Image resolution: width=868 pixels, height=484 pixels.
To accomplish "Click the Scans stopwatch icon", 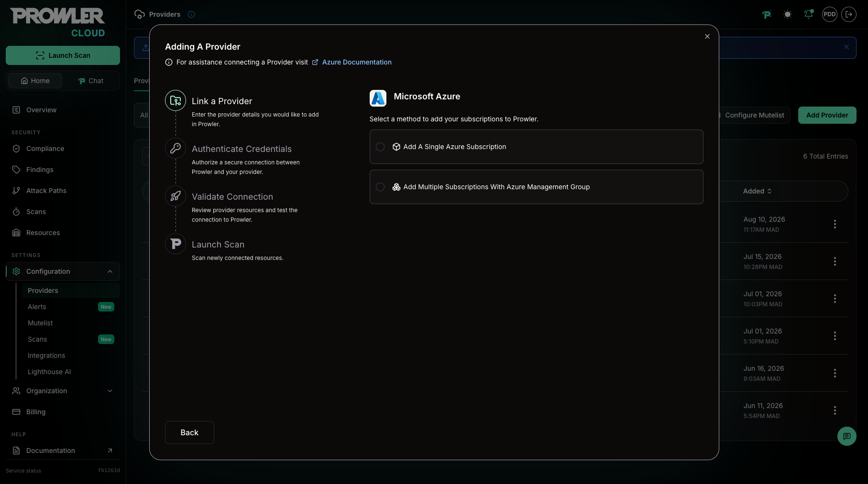I will [x=16, y=212].
